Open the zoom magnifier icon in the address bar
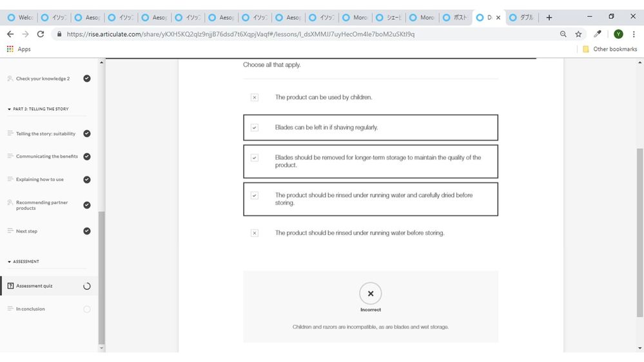This screenshot has height=362, width=644. click(563, 34)
